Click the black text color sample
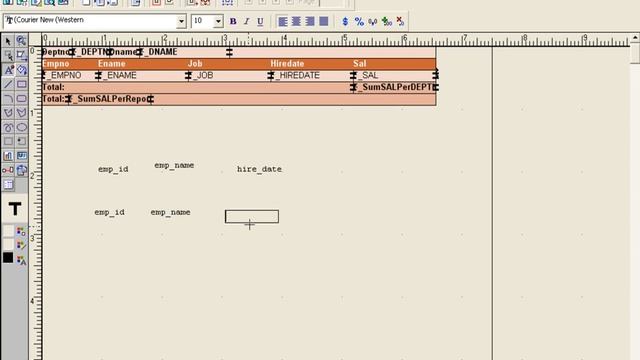640x360 pixels. click(x=8, y=258)
